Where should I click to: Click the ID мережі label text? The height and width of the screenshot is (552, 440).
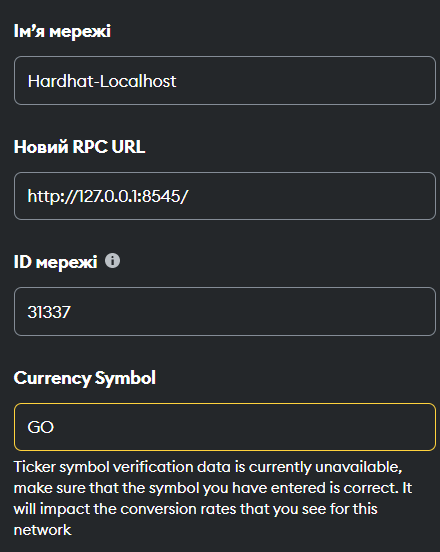tap(55, 262)
